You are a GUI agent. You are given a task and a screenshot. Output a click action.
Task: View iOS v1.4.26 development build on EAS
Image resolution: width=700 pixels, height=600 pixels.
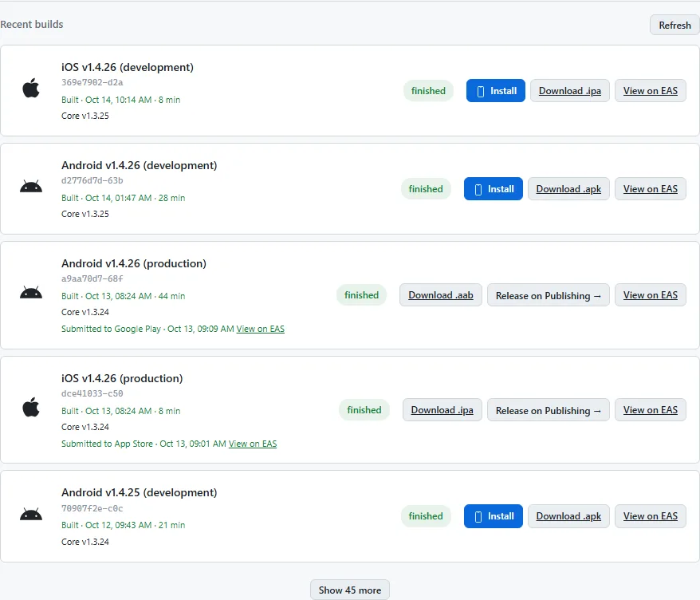[650, 91]
